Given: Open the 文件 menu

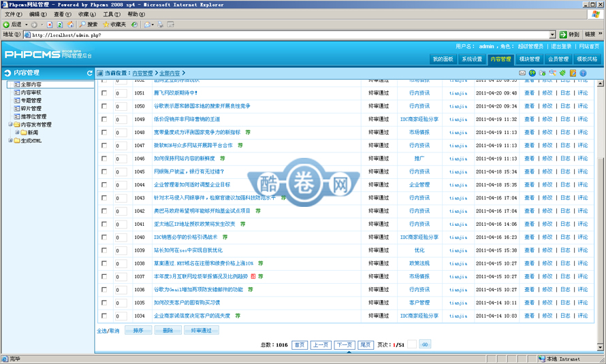Looking at the screenshot, I should 13,14.
